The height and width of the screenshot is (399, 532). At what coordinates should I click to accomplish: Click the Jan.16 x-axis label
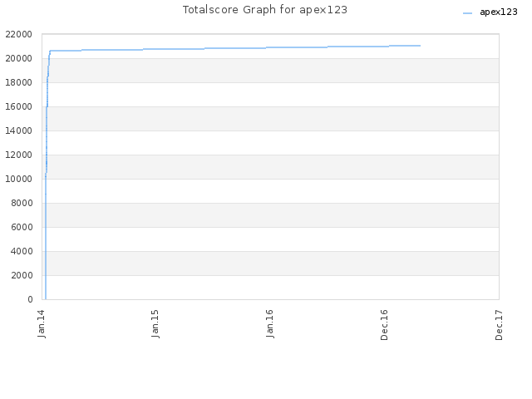[269, 323]
